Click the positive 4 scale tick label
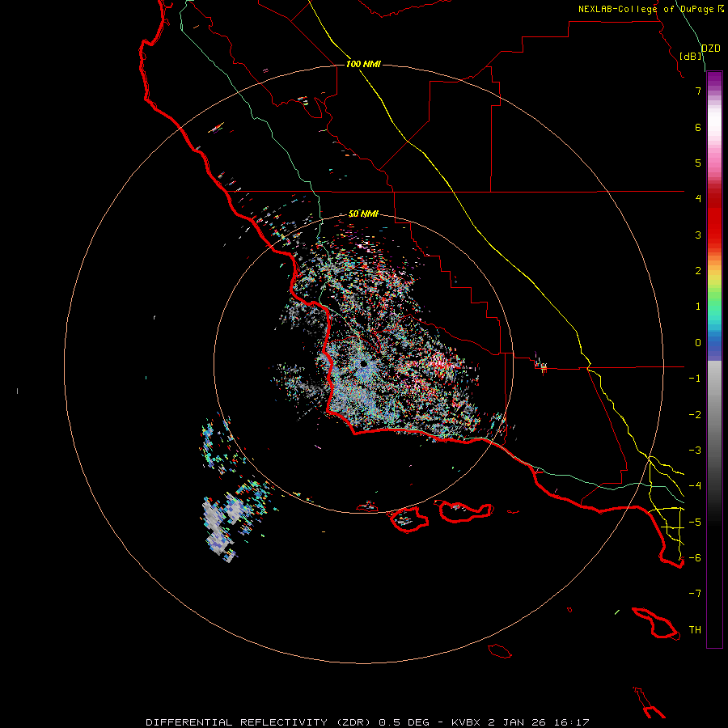Image resolution: width=728 pixels, height=728 pixels. pos(698,199)
